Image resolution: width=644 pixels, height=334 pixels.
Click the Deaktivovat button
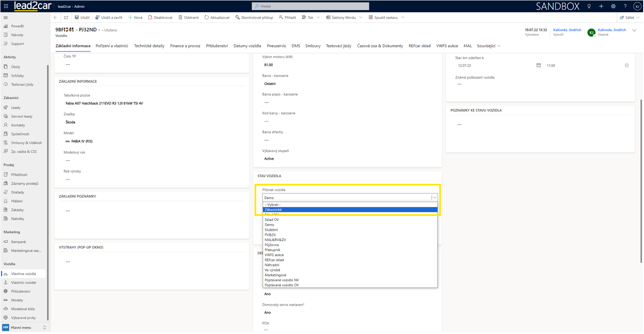coord(160,17)
